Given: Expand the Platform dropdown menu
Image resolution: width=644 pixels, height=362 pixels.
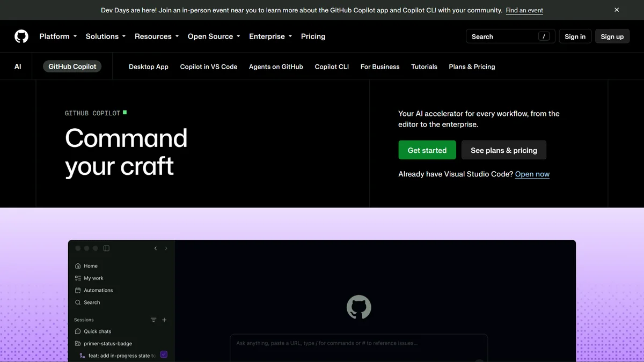Looking at the screenshot, I should click(x=58, y=36).
